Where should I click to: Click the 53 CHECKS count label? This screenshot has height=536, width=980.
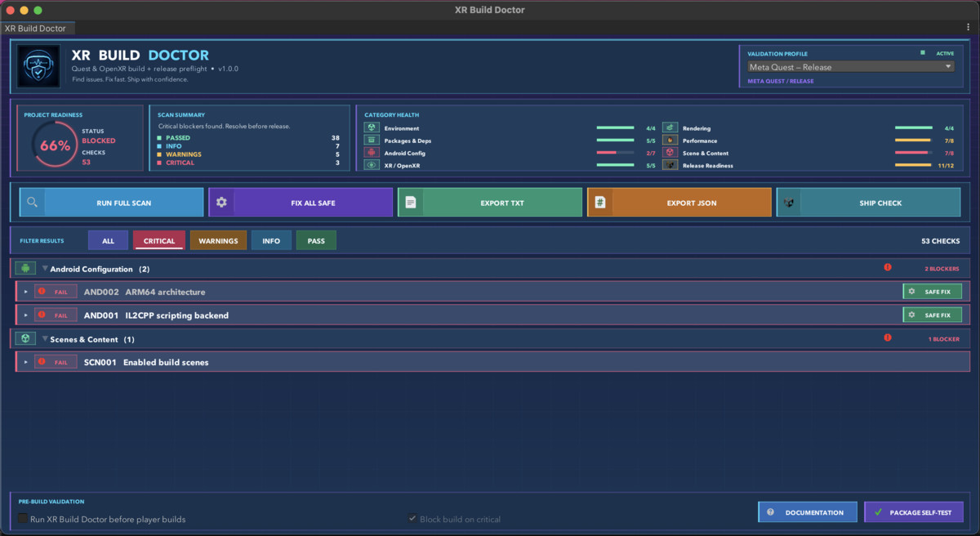point(940,241)
